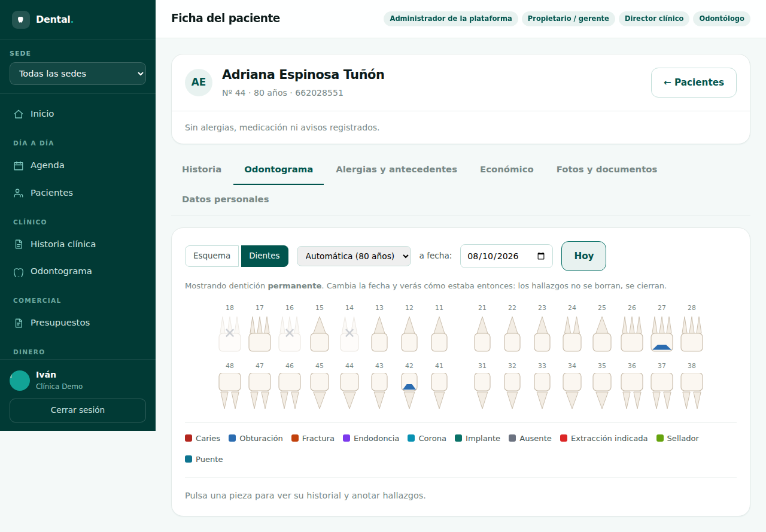Image resolution: width=766 pixels, height=532 pixels.
Task: Select the Propietario / gerente role chip
Action: point(569,19)
